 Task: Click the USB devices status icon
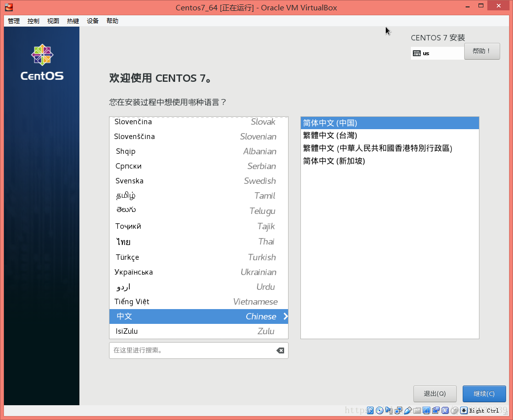click(407, 411)
